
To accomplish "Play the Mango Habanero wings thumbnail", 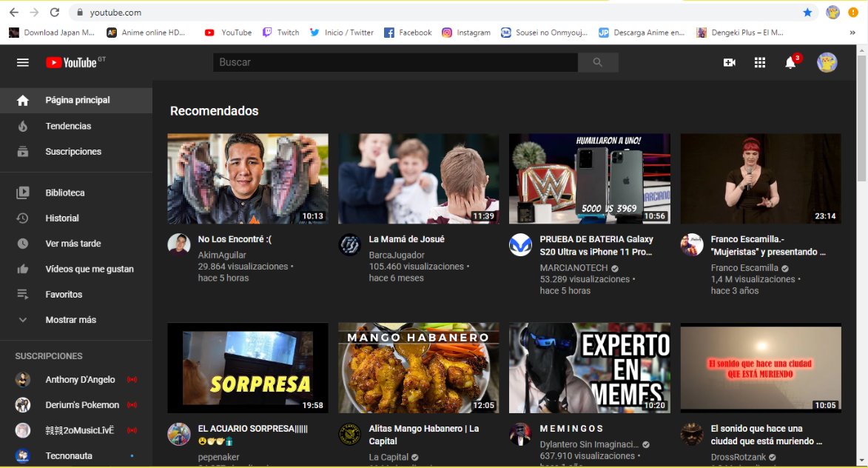I will tap(419, 368).
